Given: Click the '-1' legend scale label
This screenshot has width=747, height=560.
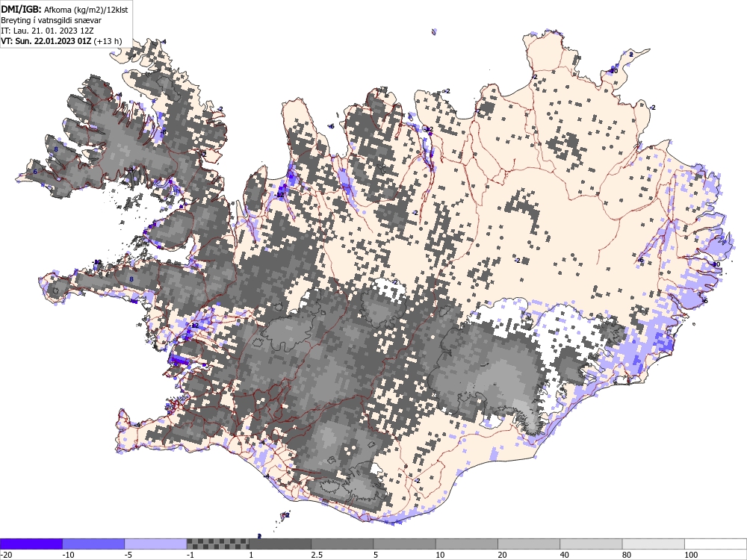Looking at the screenshot, I should pos(191,555).
